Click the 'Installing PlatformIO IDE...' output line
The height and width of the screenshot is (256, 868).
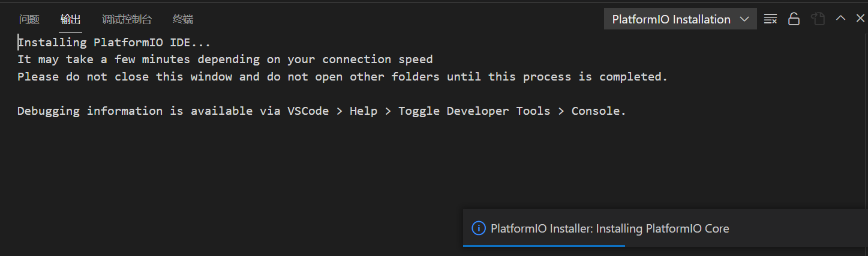(114, 43)
